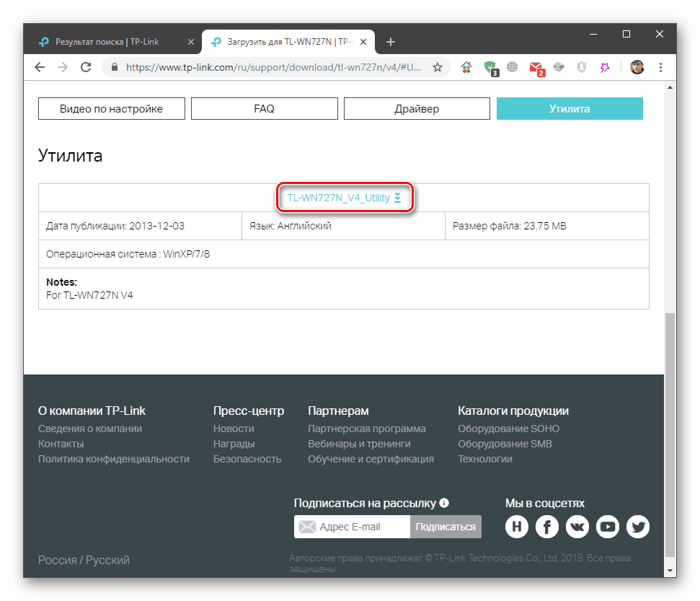Open the green shield extension with badge 3
The width and height of the screenshot is (700, 601).
[491, 69]
